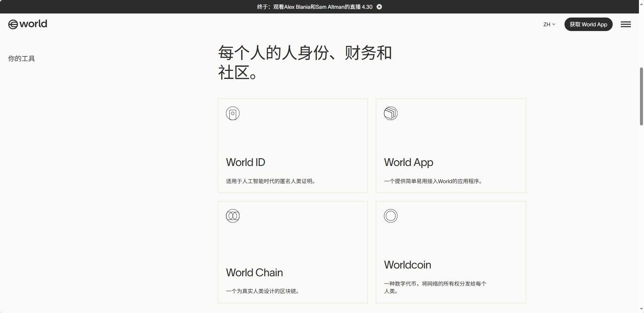Open the World Chain card
Image resolution: width=644 pixels, height=313 pixels.
292,252
